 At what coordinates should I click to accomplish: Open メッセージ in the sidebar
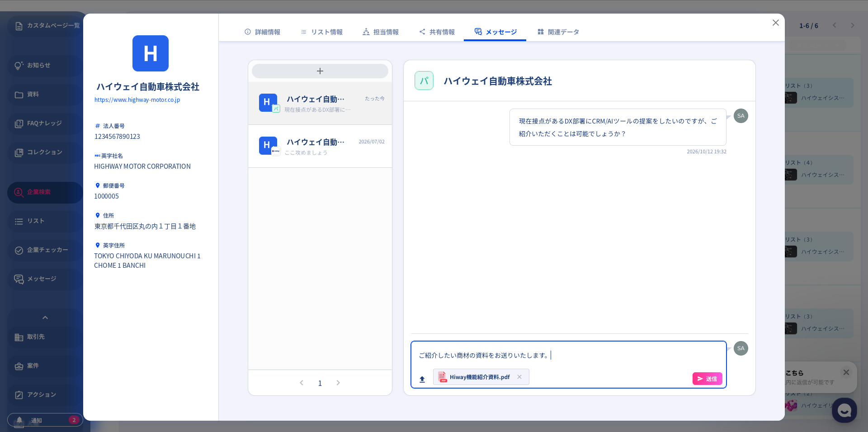pos(45,279)
